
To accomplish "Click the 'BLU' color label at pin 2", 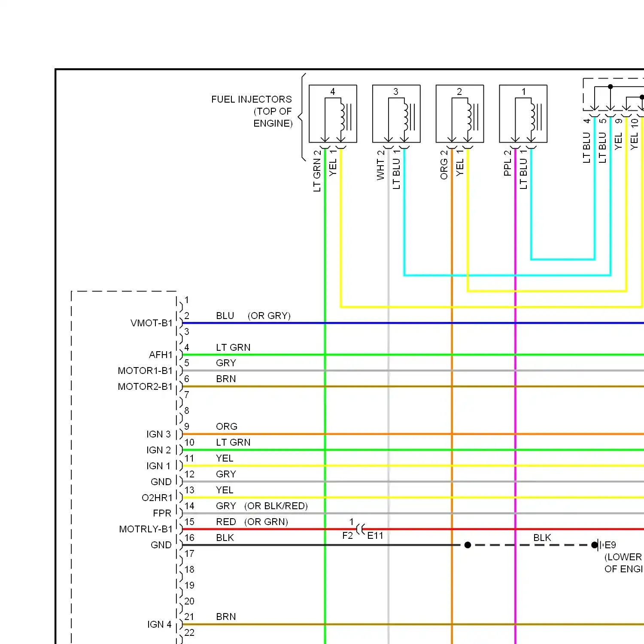I will click(x=225, y=316).
